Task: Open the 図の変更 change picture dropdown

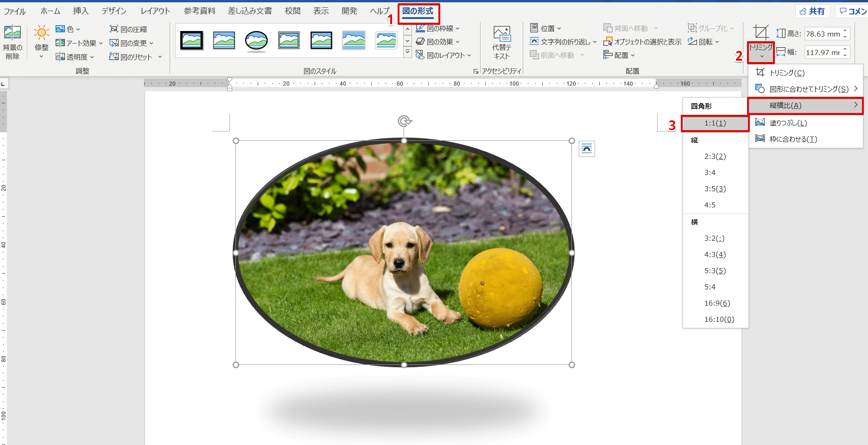Action: pos(131,43)
